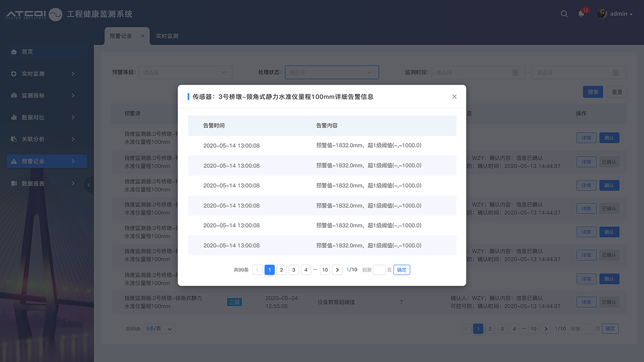
Task: Click 详情 in the last table row
Action: pos(587,302)
